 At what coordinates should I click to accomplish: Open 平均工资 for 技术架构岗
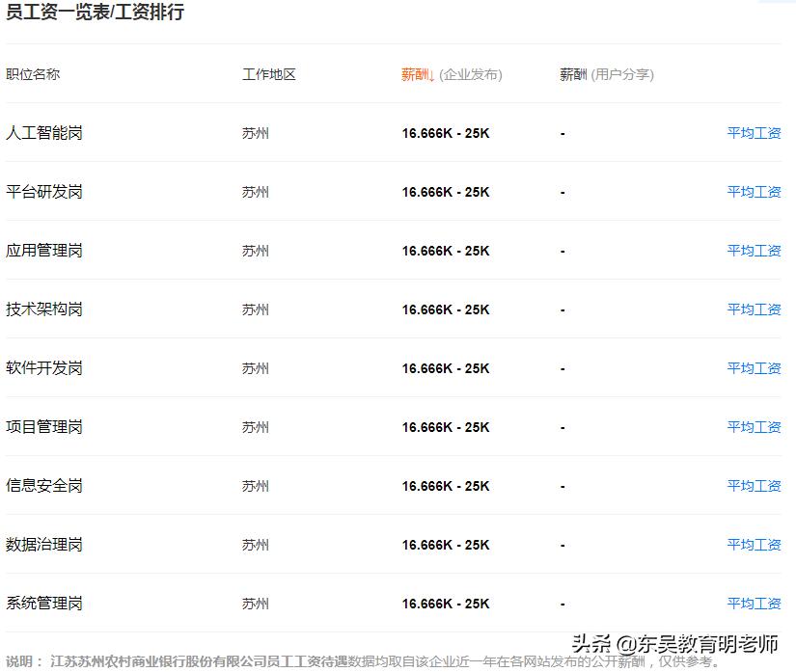(x=755, y=309)
